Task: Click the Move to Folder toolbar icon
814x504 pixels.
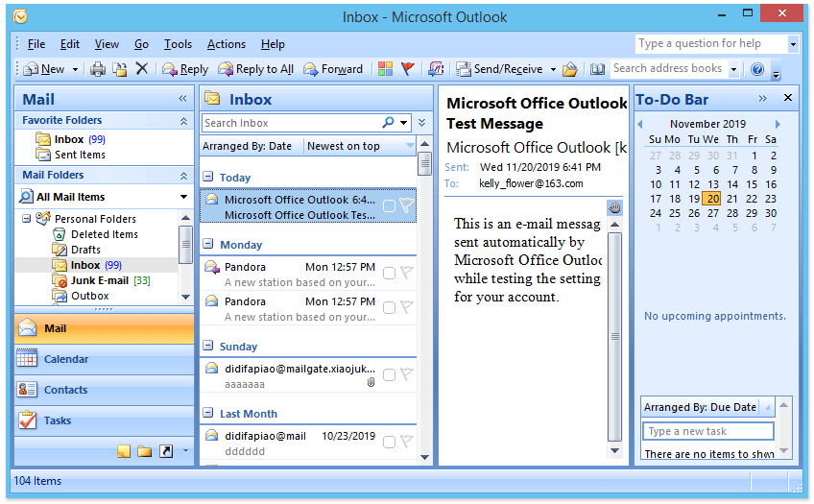Action: point(120,69)
